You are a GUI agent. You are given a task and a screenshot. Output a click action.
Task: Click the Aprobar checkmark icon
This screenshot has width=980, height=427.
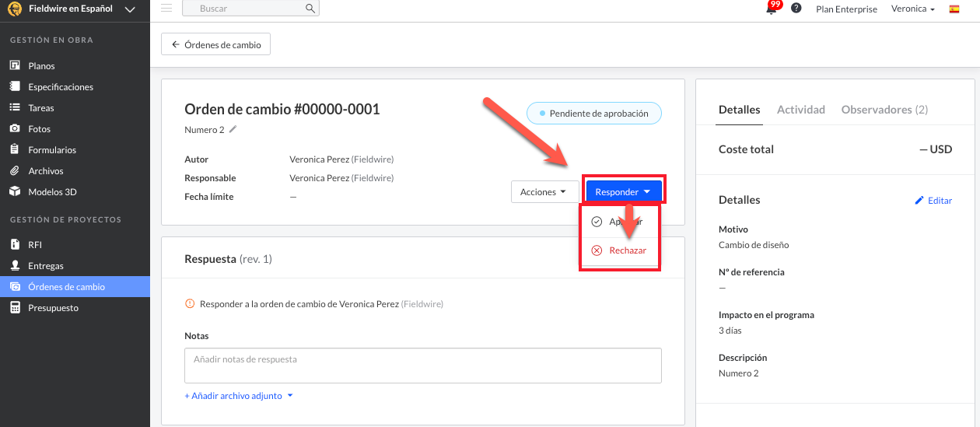tap(597, 222)
